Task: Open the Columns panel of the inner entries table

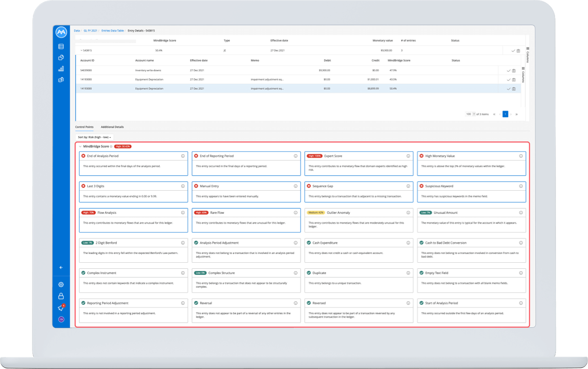Action: tap(523, 75)
